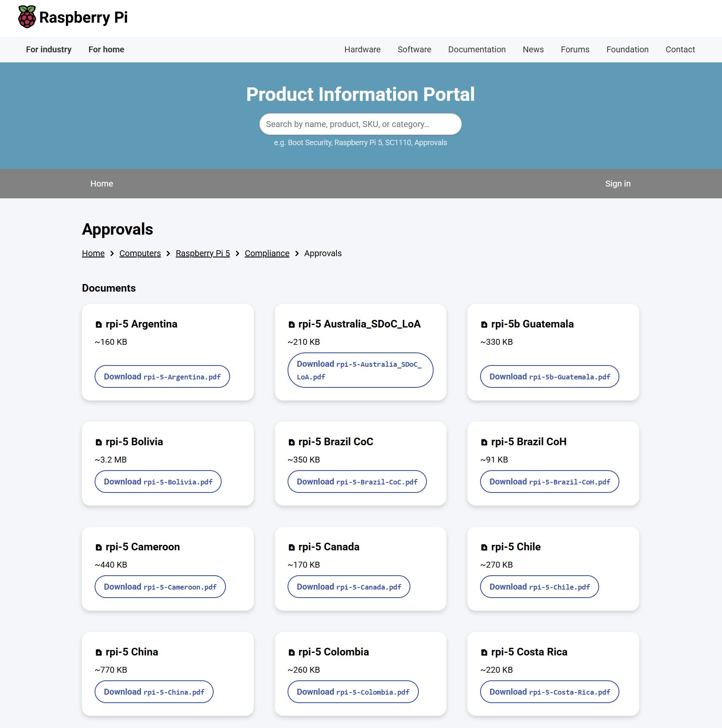The height and width of the screenshot is (728, 722).
Task: Switch to the For home tab
Action: click(106, 49)
